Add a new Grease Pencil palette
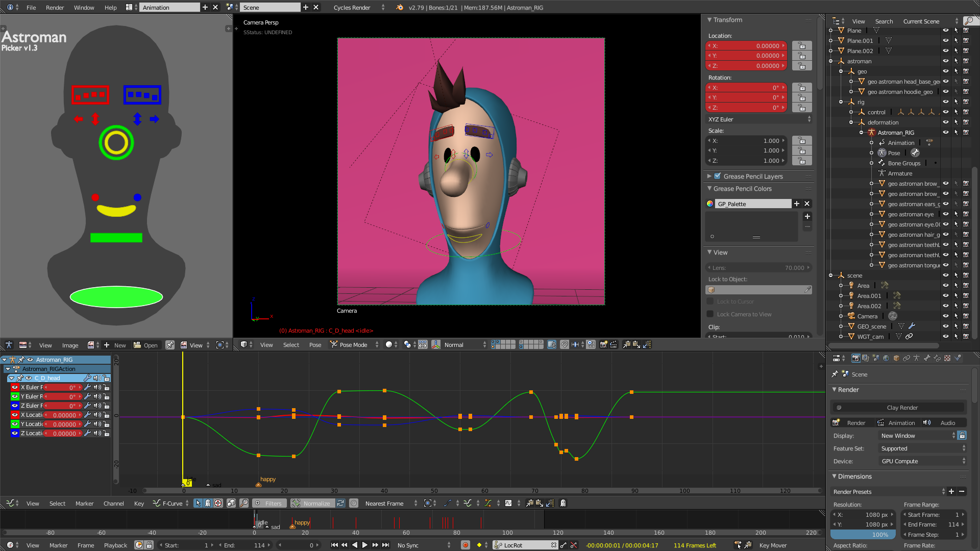The image size is (980, 551). pos(796,204)
